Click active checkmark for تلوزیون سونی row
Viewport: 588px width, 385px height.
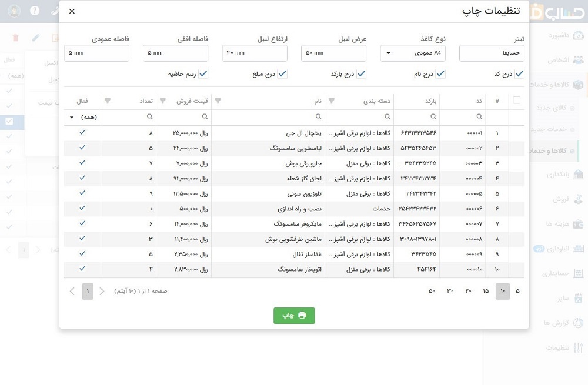coord(82,193)
